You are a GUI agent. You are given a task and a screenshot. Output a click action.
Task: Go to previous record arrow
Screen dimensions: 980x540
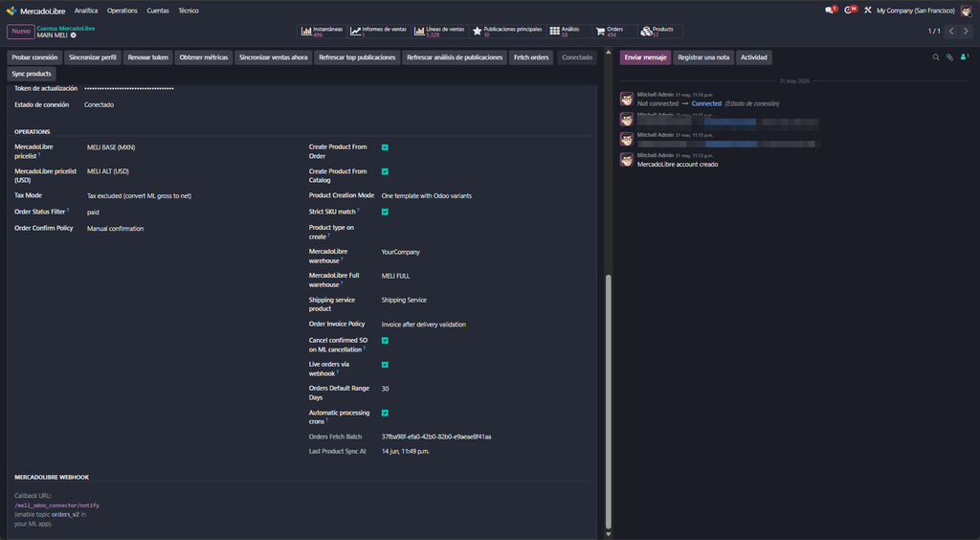coord(951,32)
